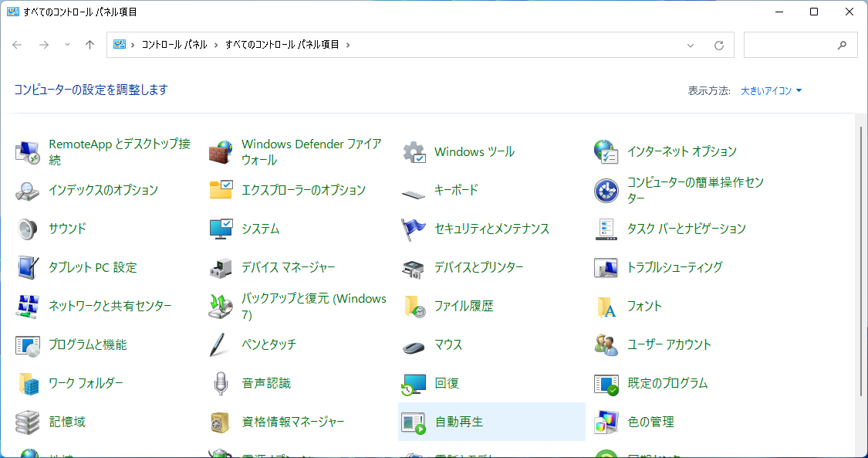Click the サウンド speaker icon
Image resolution: width=868 pixels, height=458 pixels.
pyautogui.click(x=27, y=229)
